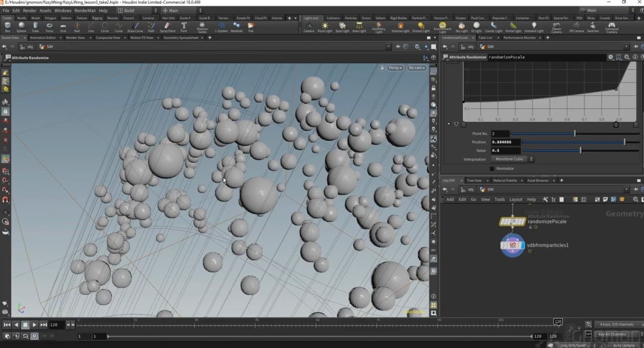
Task: Switch to the Performance Monitor tab
Action: click(519, 37)
